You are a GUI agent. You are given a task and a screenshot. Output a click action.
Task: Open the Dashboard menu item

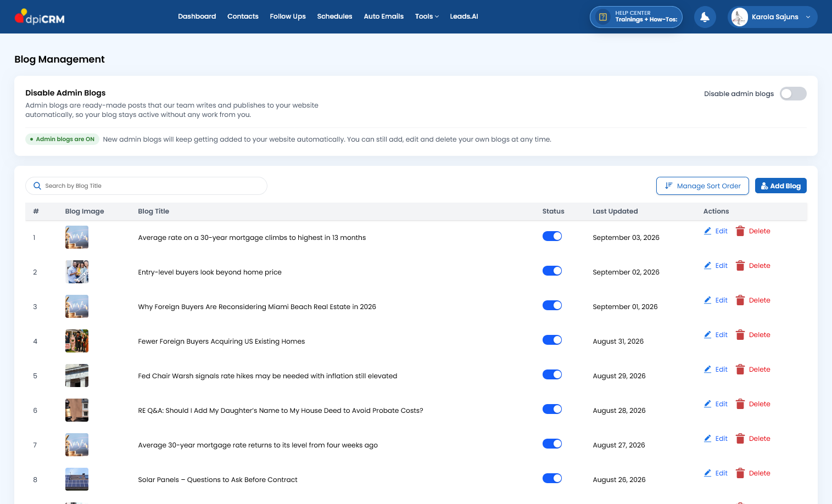click(x=197, y=16)
